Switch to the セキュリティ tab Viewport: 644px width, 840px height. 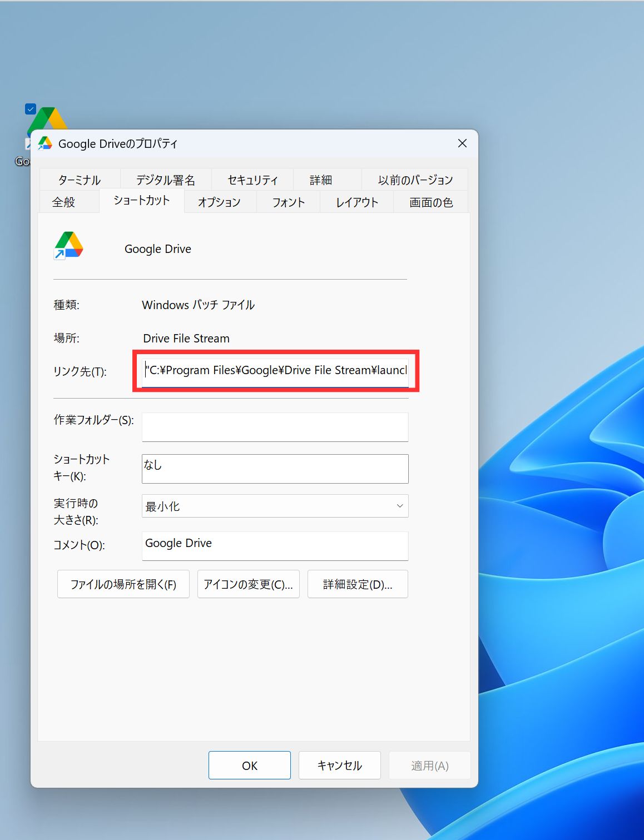pyautogui.click(x=251, y=179)
